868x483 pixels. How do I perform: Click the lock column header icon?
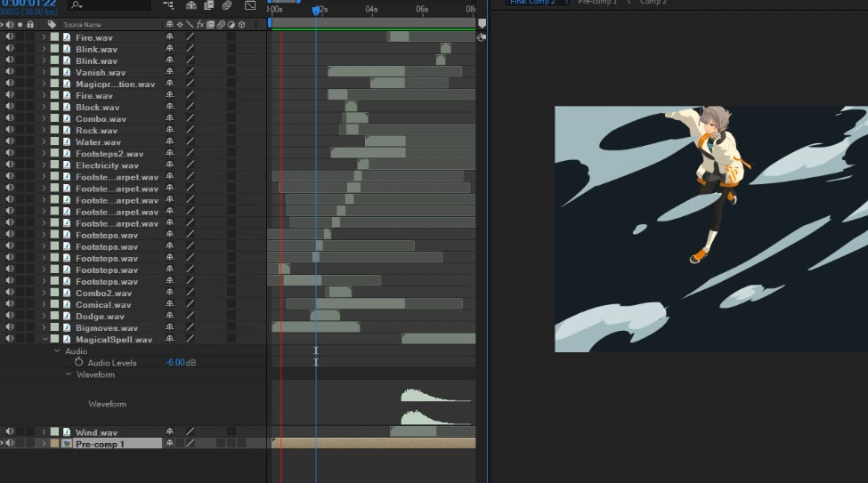pyautogui.click(x=30, y=24)
